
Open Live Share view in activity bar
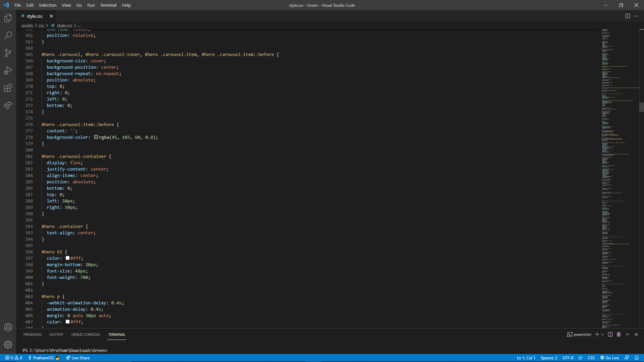[8, 105]
